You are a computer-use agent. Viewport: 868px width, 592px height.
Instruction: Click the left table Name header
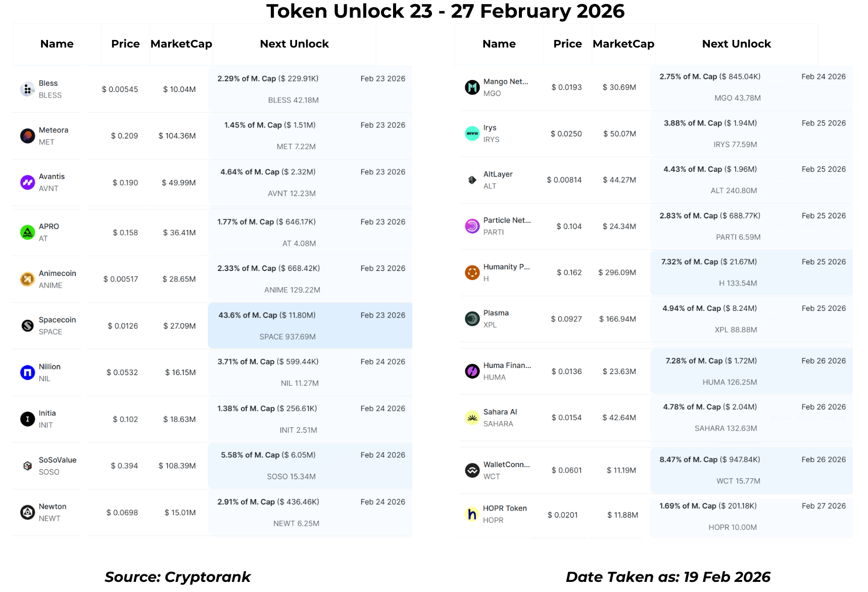click(57, 44)
